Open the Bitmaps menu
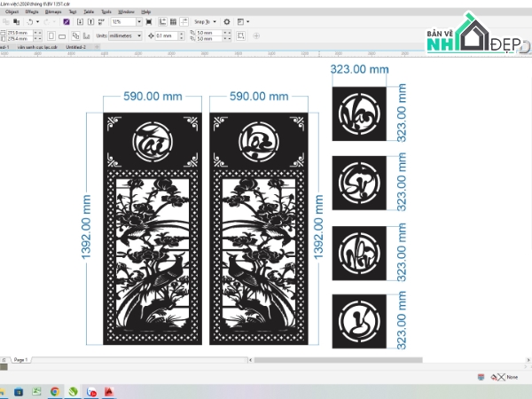The height and width of the screenshot is (399, 532). pos(55,12)
